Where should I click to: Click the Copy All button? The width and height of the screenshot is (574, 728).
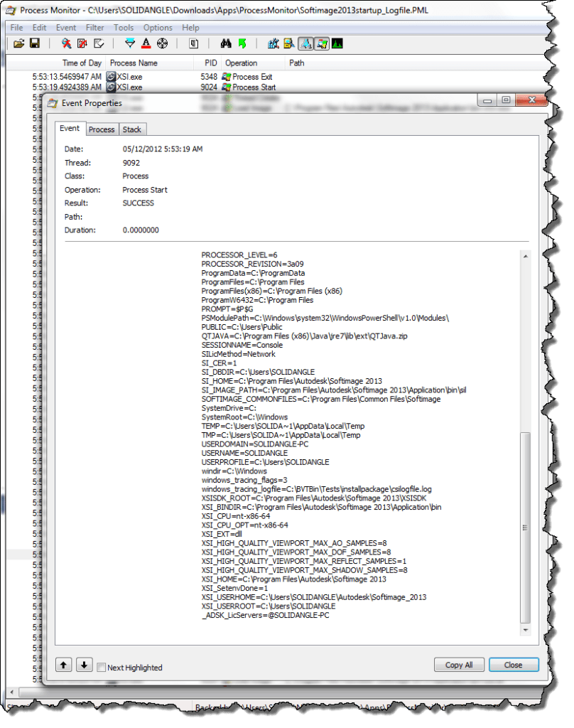[x=458, y=665]
